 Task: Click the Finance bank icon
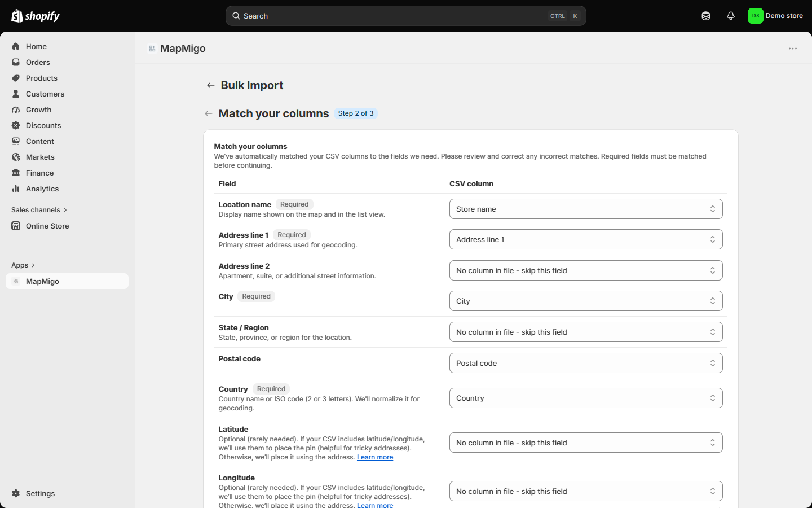(16, 173)
